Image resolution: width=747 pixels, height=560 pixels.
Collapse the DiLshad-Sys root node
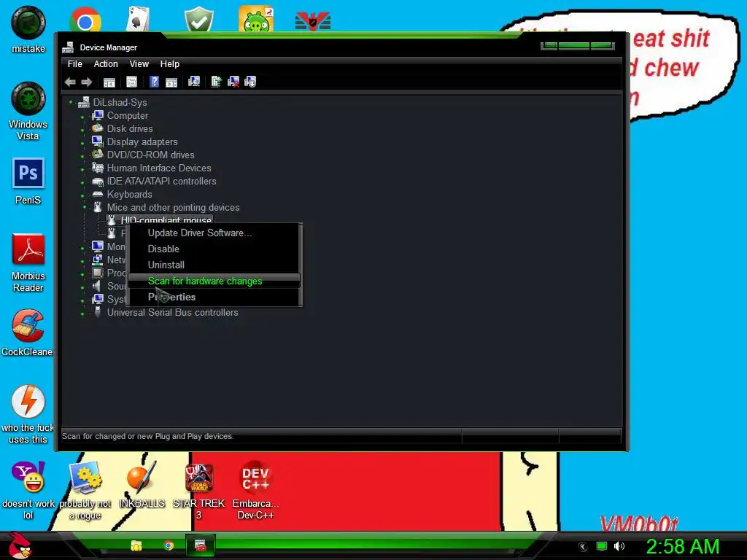click(71, 102)
